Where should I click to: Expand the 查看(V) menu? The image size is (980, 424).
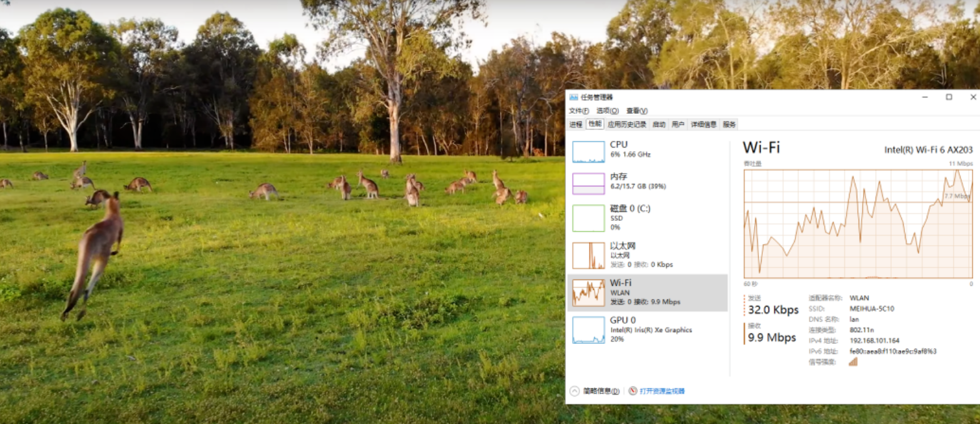[x=636, y=111]
